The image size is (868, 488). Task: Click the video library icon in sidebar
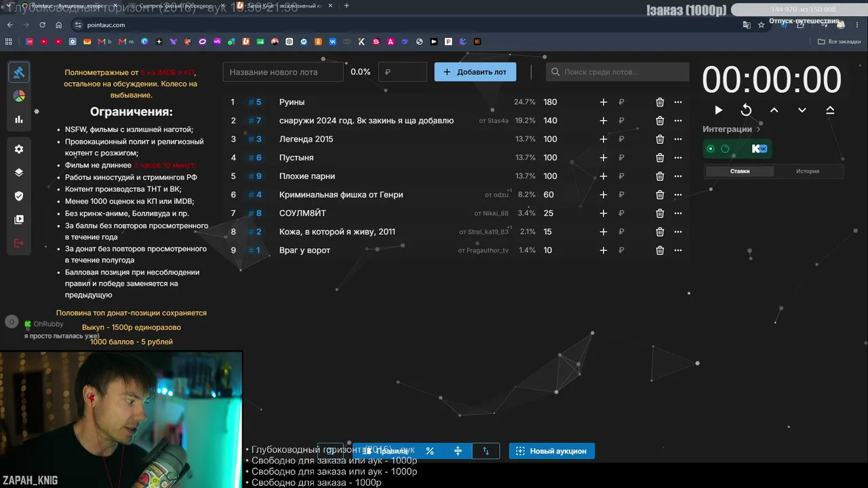pyautogui.click(x=19, y=220)
